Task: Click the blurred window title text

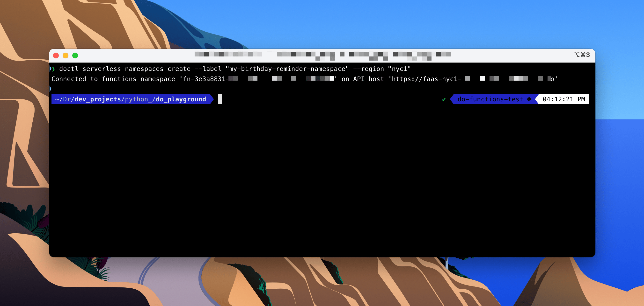Action: [x=322, y=56]
